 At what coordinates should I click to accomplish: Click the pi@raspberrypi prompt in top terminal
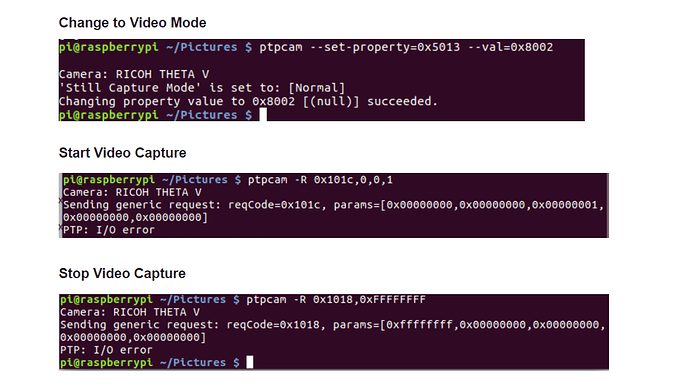(109, 47)
